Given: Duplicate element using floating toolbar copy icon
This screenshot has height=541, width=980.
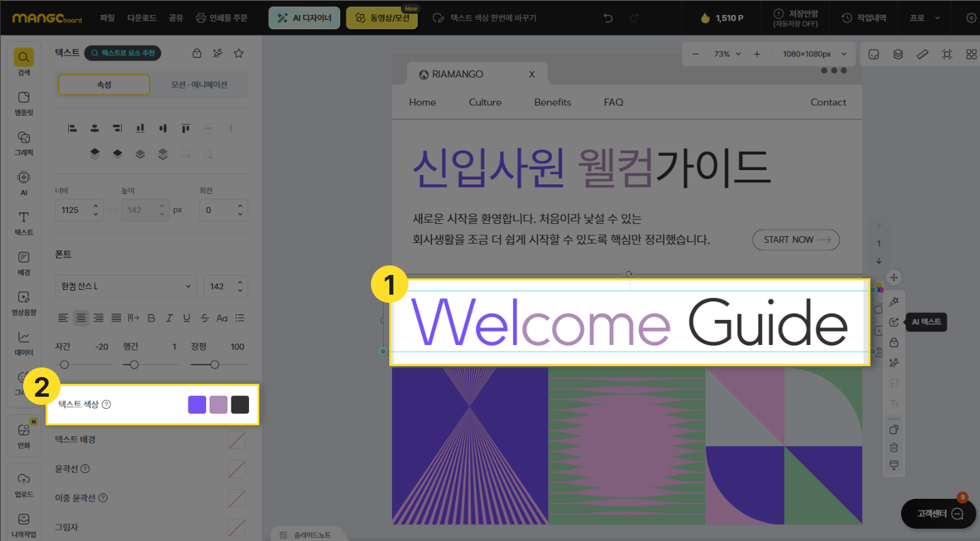Looking at the screenshot, I should point(894,429).
